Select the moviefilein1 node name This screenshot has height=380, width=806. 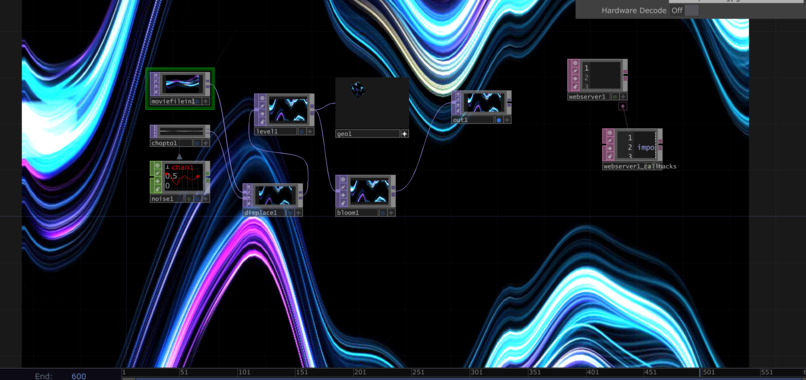point(172,101)
